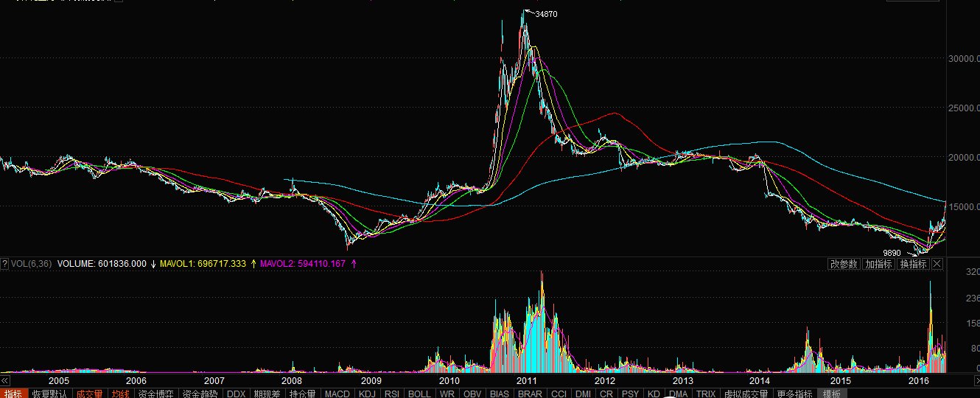Switch to the TRIX indicator
This screenshot has width=980, height=398.
(706, 394)
